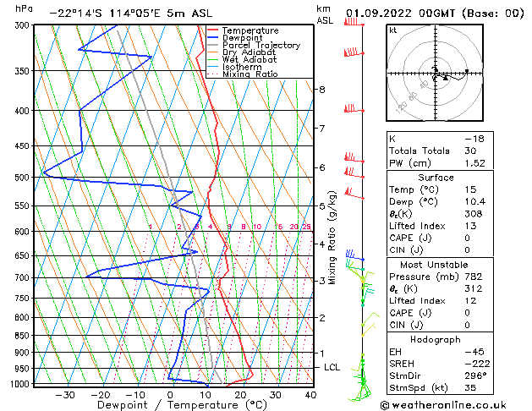Click the blue Dewpoint legend line
Viewport: 532px width, 411px height.
point(213,37)
